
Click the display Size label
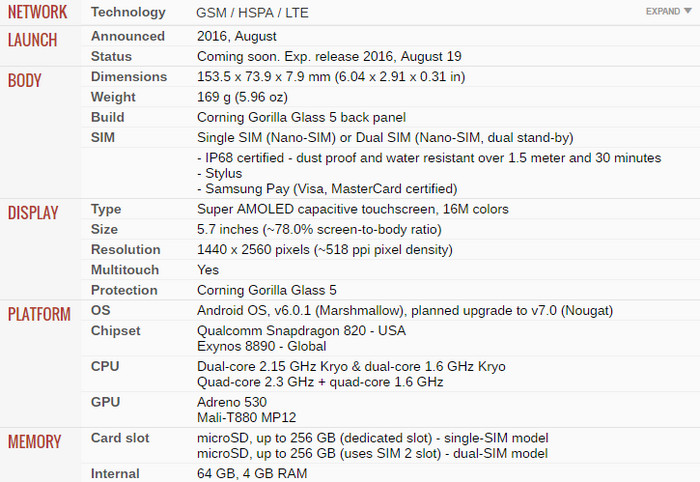tap(105, 229)
